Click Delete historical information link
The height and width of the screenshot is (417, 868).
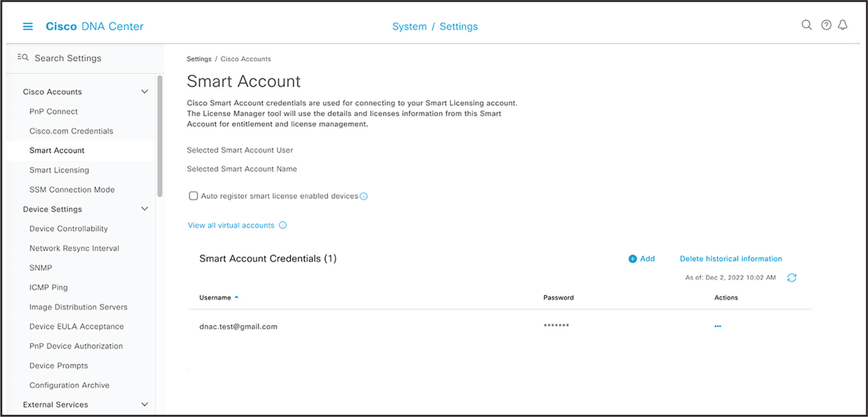click(x=731, y=259)
